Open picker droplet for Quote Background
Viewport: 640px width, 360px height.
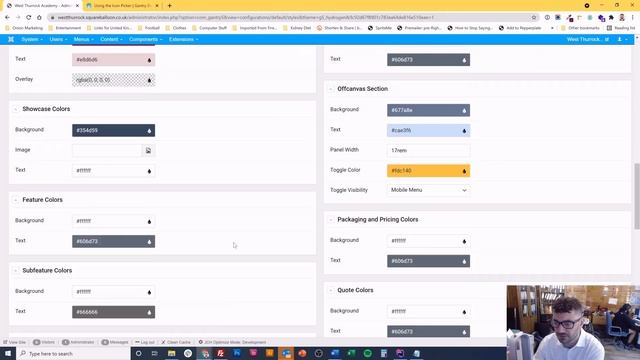pos(464,312)
